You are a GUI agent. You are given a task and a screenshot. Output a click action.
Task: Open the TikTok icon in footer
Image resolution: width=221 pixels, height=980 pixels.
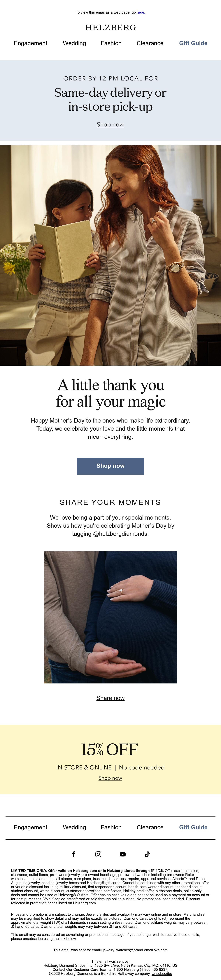pos(148,854)
